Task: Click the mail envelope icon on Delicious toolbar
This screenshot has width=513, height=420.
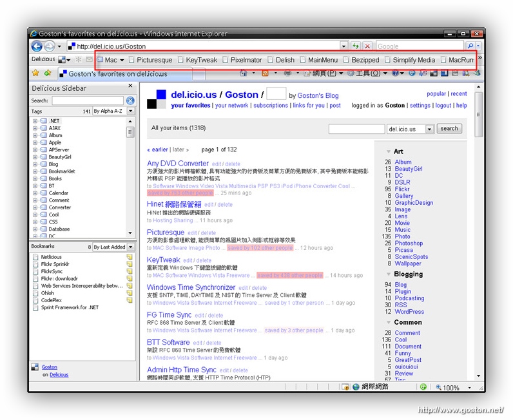Action: 90,59
